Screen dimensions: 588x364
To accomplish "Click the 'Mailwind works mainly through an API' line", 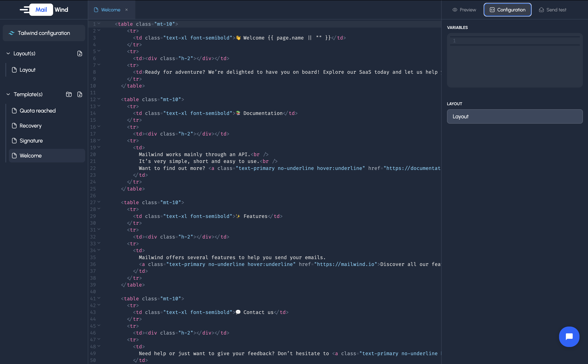I will [x=204, y=154].
